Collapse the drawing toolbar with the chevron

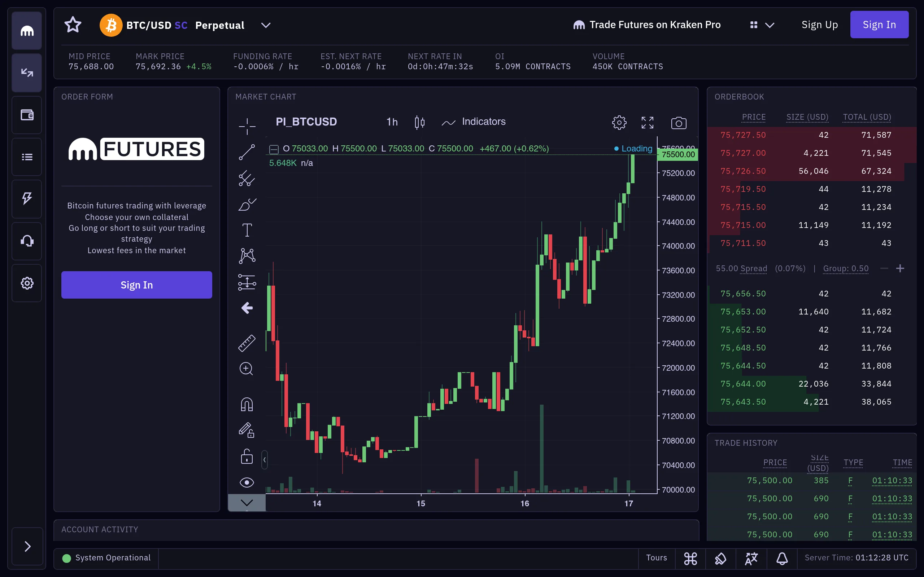(x=247, y=503)
